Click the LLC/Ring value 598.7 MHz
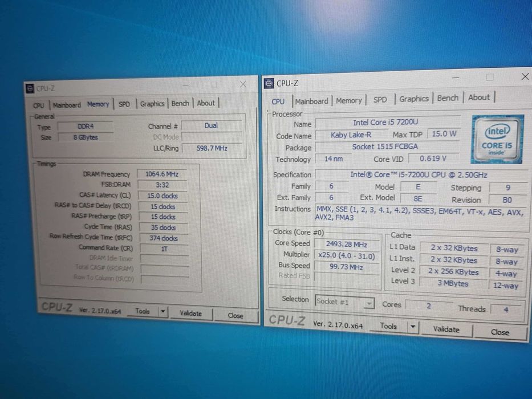The image size is (532, 399). [212, 148]
